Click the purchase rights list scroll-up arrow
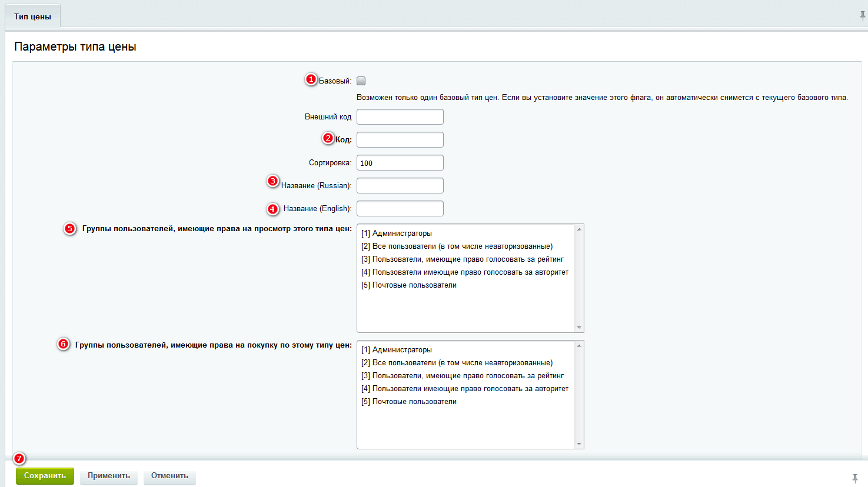The image size is (868, 487). [579, 346]
